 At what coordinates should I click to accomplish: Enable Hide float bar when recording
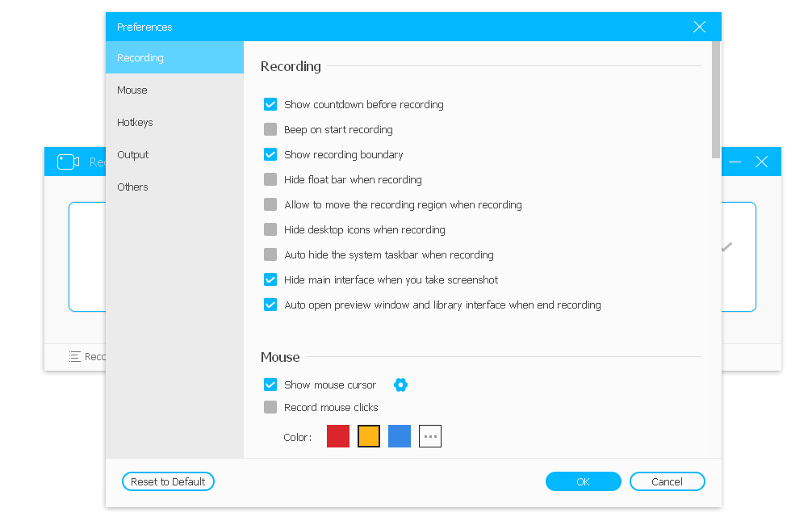point(270,179)
